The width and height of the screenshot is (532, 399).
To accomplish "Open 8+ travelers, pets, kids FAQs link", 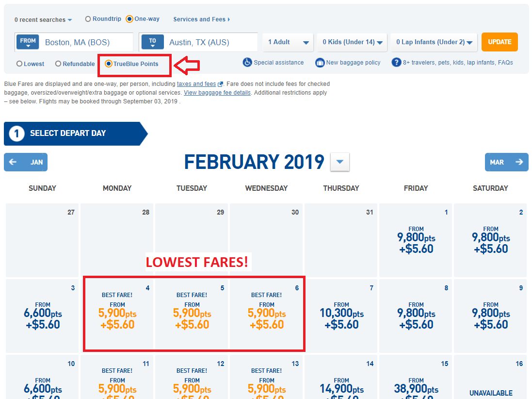I will click(x=458, y=63).
